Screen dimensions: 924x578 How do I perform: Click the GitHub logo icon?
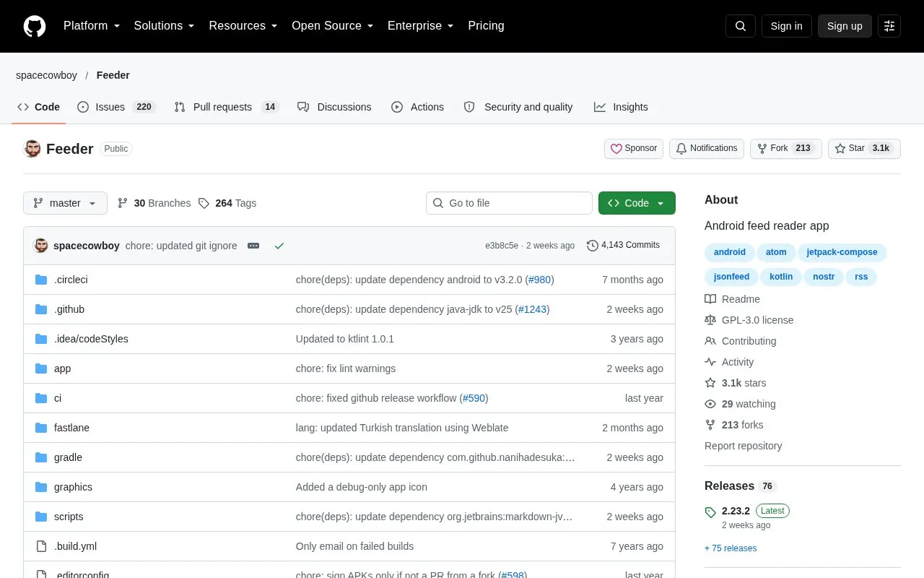pyautogui.click(x=35, y=26)
